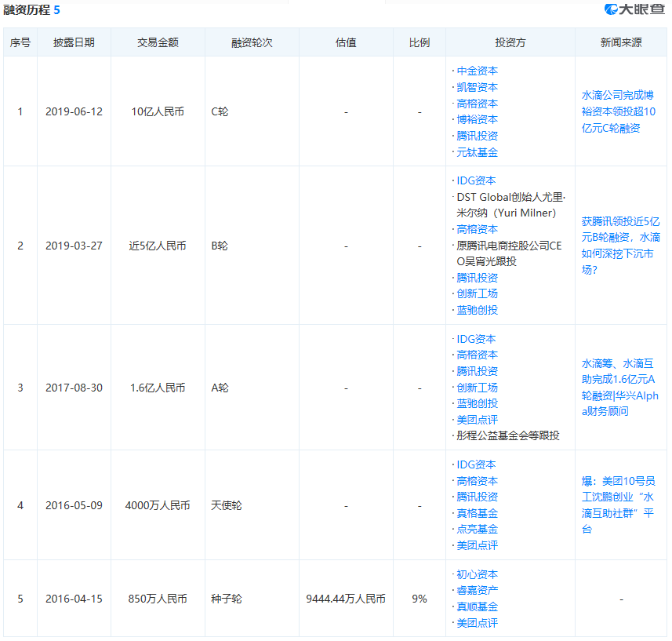Open 中金资本 investor link in C轮 row
Screen dimensions: 672x641
click(477, 71)
